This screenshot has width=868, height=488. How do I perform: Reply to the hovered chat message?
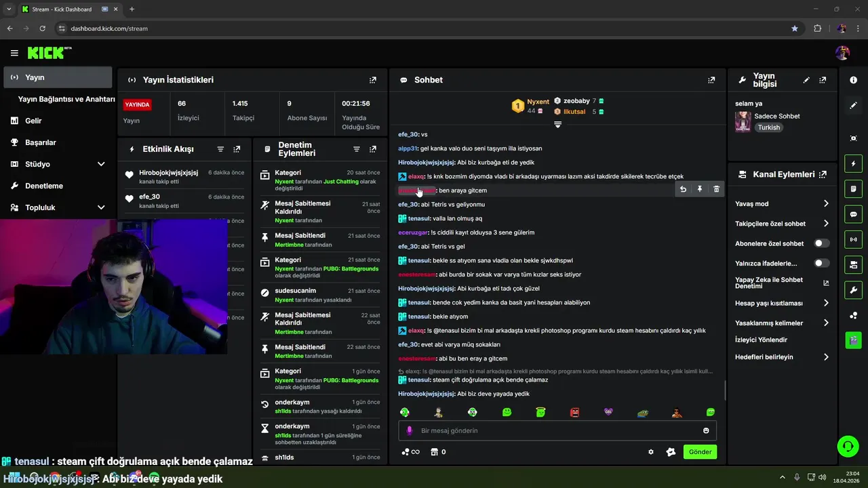click(x=683, y=189)
